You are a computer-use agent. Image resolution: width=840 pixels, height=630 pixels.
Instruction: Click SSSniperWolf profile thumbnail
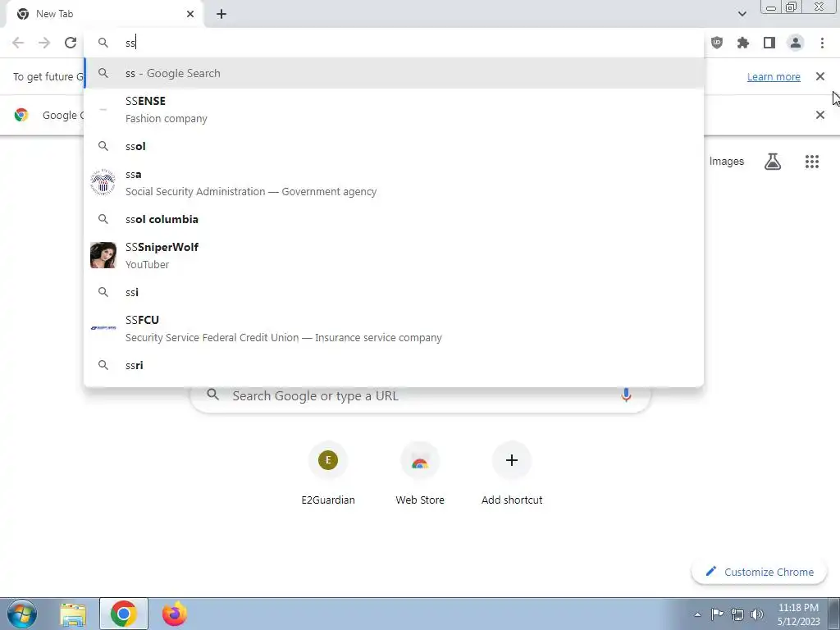click(103, 255)
